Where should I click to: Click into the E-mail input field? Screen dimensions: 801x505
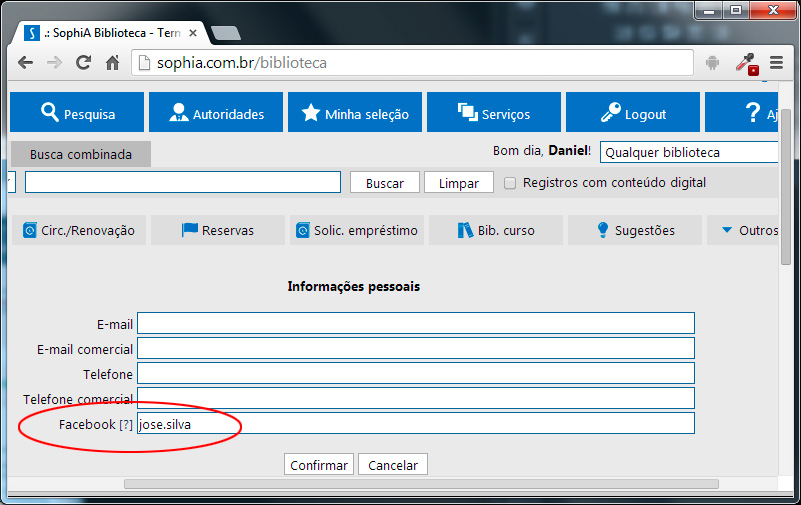coord(415,323)
